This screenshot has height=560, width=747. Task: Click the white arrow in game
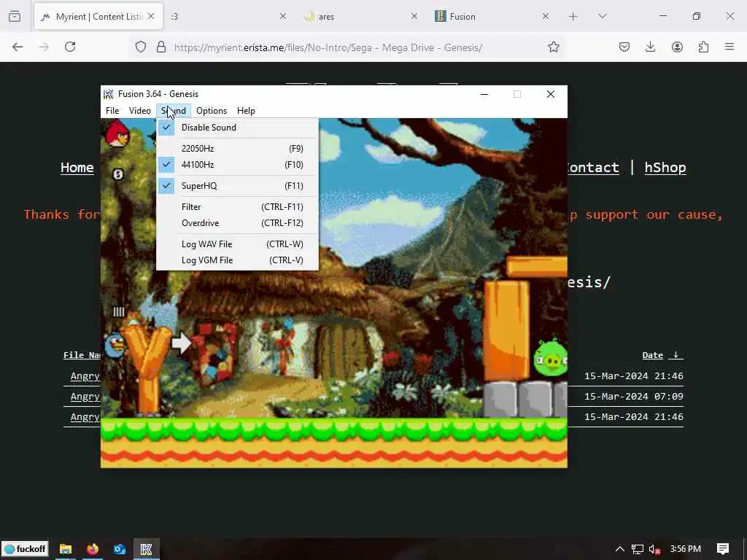tap(181, 343)
